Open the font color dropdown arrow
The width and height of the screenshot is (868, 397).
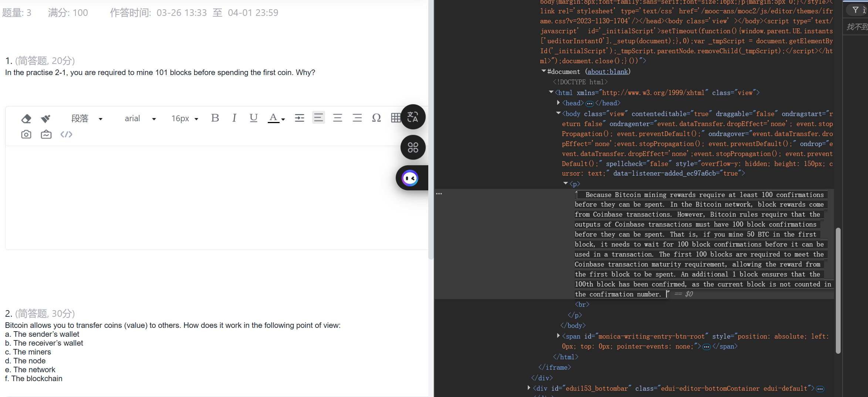283,119
